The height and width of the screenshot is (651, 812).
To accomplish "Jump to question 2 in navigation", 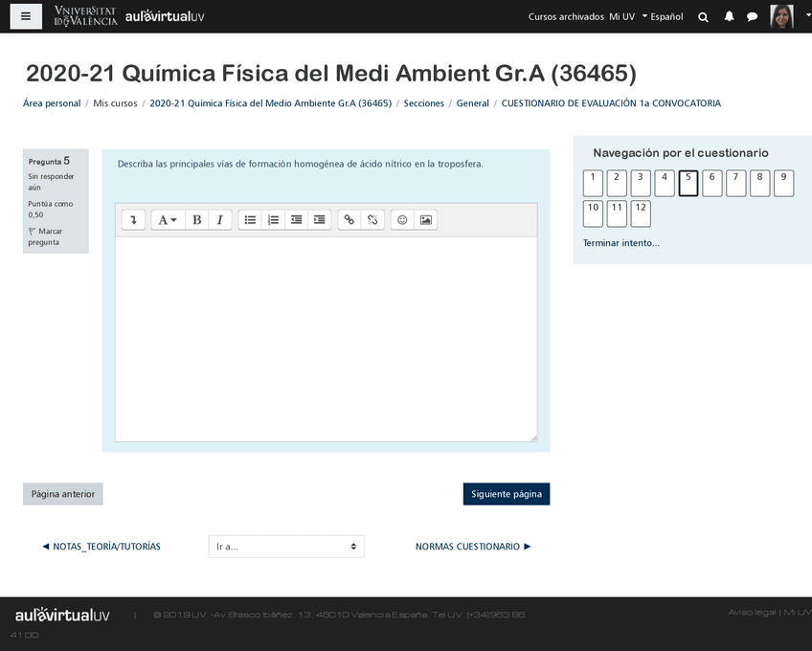I will coord(617,184).
